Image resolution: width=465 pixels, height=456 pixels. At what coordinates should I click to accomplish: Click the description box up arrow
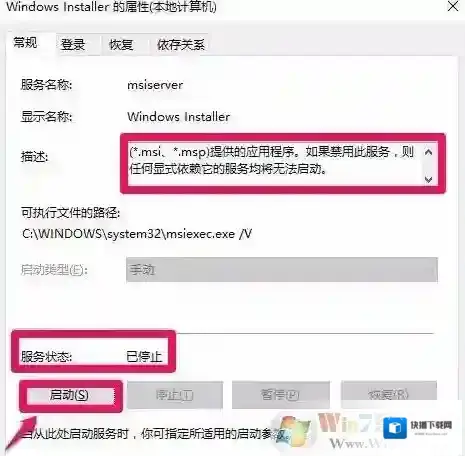tap(429, 152)
